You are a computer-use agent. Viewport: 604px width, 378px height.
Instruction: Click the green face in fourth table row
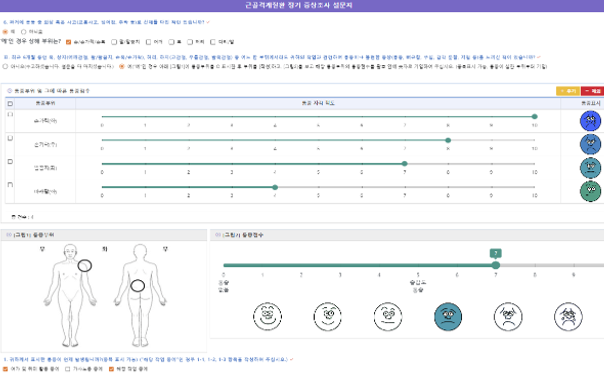pyautogui.click(x=590, y=191)
